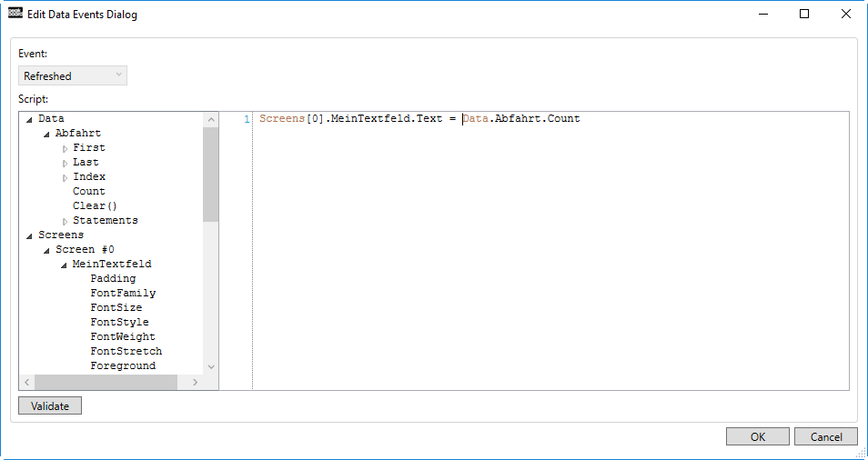Select the FontSize property

coord(116,307)
